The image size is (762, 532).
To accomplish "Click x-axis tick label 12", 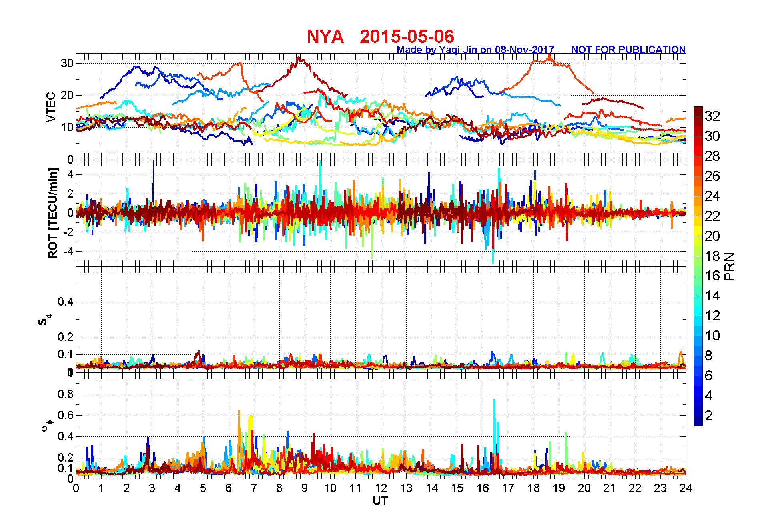I will click(x=381, y=488).
